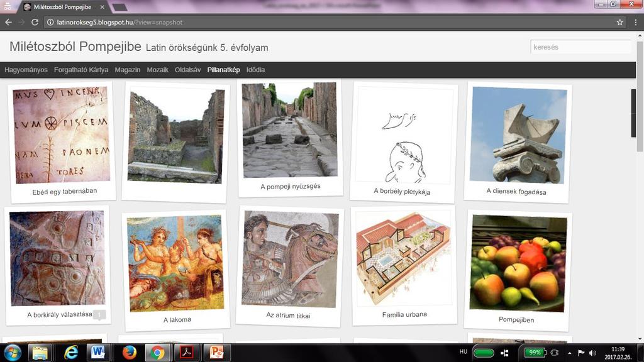Minimize the Chrome window
This screenshot has height=362, width=644.
click(601, 4)
